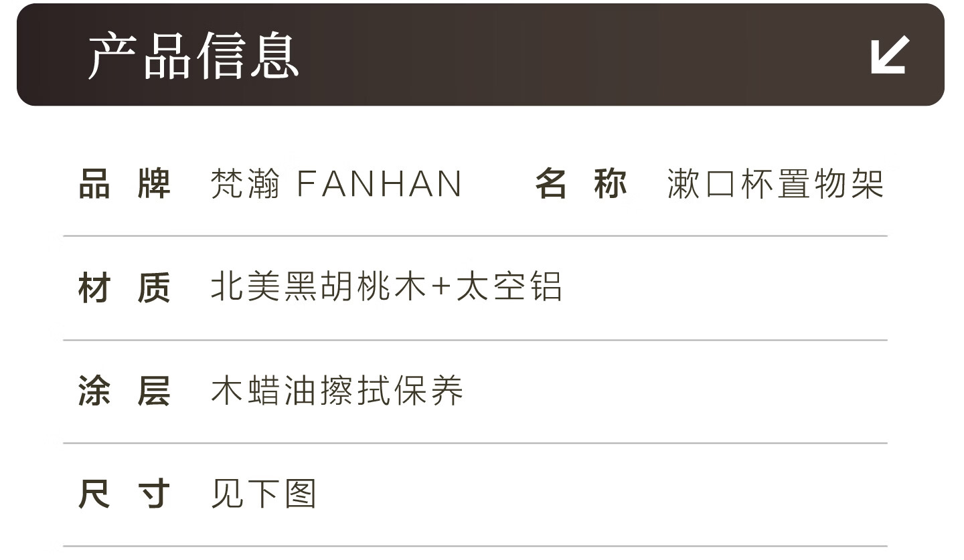Click the product name 漱口杯置物架
Viewport: 964px width, 560px height.
(x=775, y=183)
